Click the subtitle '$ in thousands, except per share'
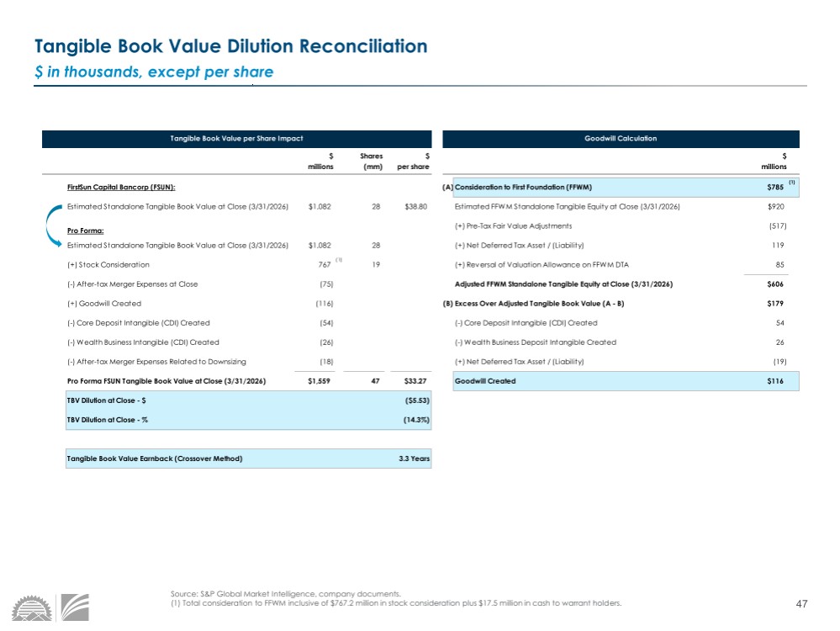This screenshot has height=631, width=840. click(154, 72)
